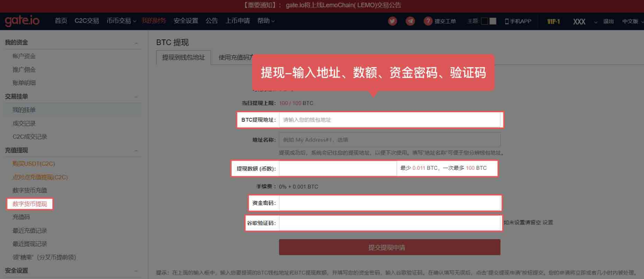Click the 100 / 100 BTC daily limit text
644x279 pixels.
[x=296, y=103]
